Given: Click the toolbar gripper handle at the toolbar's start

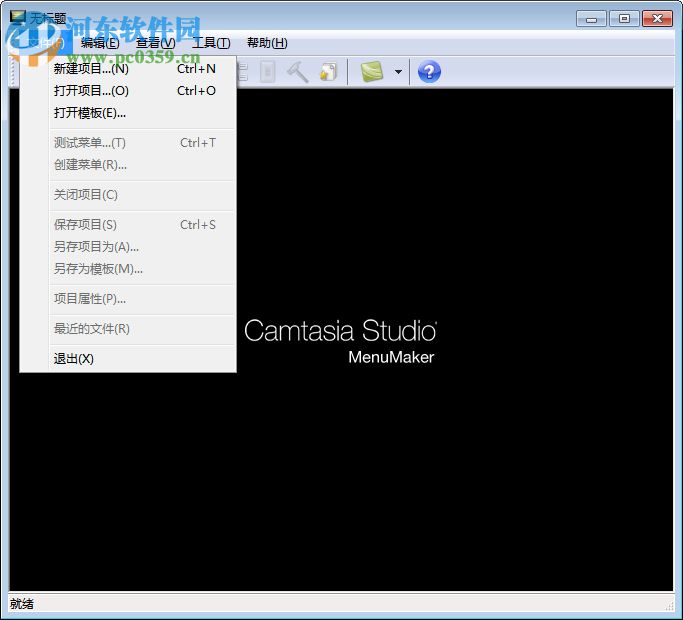Looking at the screenshot, I should tap(13, 72).
